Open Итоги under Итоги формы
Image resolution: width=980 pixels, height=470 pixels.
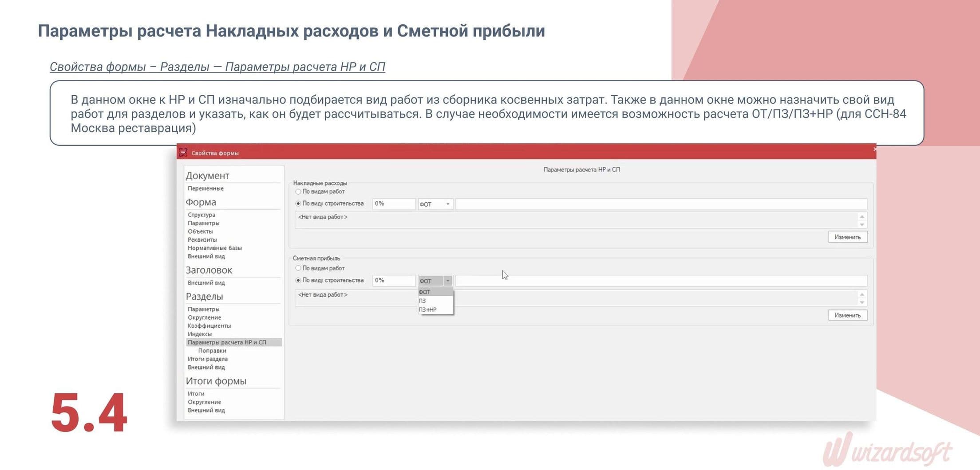[196, 394]
